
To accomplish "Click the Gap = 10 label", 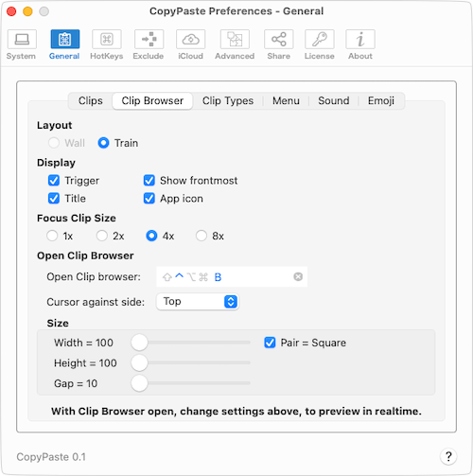I will pyautogui.click(x=76, y=383).
